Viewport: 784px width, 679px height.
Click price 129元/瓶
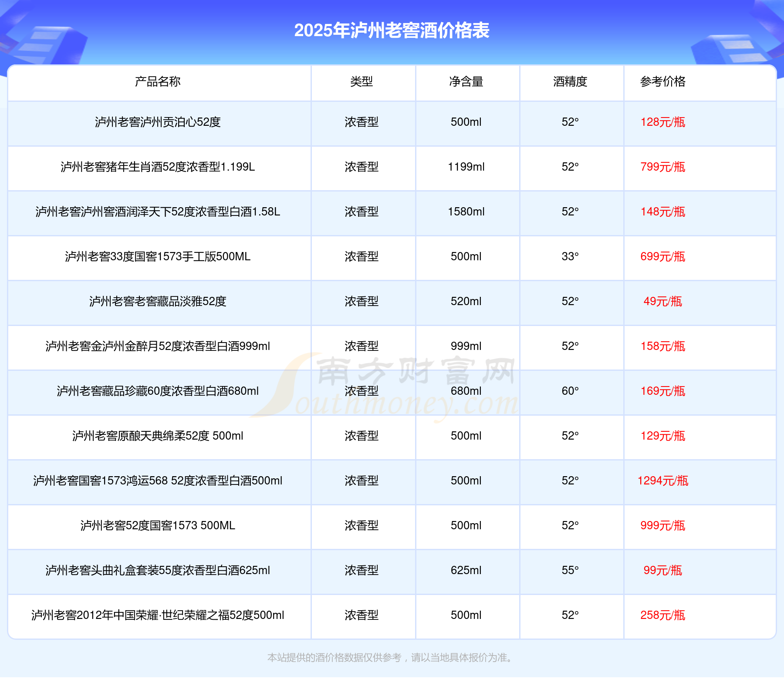pos(663,436)
